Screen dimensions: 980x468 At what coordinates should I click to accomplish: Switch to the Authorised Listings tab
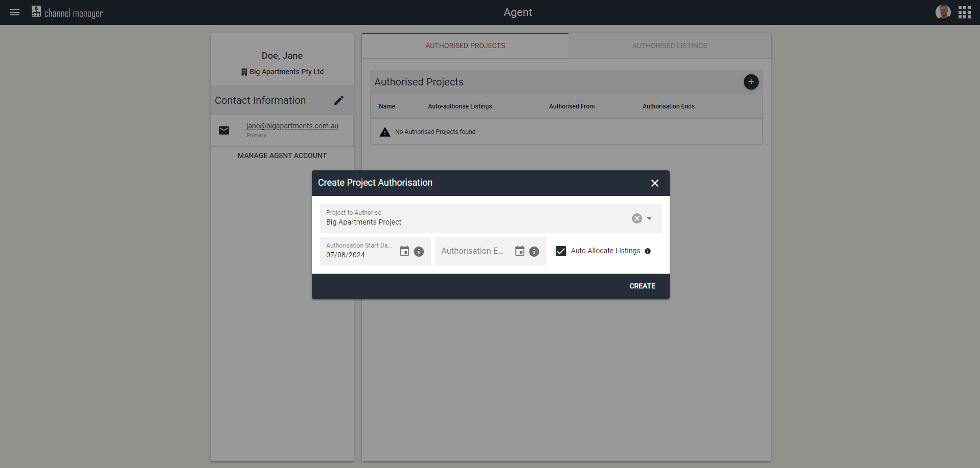(x=669, y=46)
